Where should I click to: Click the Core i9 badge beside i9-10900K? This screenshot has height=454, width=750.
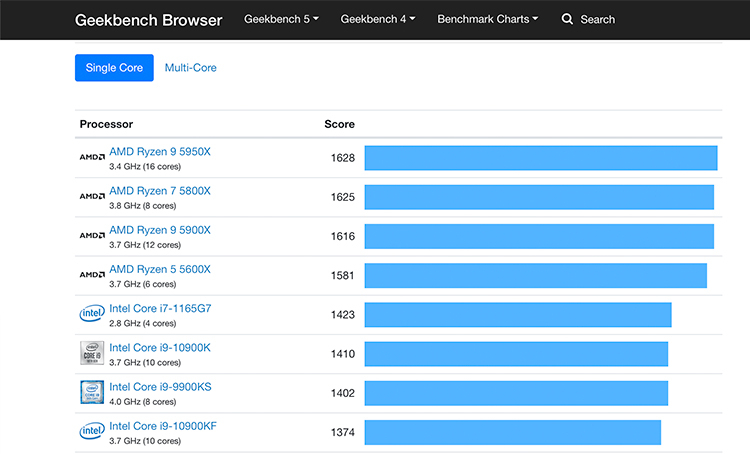(x=91, y=353)
